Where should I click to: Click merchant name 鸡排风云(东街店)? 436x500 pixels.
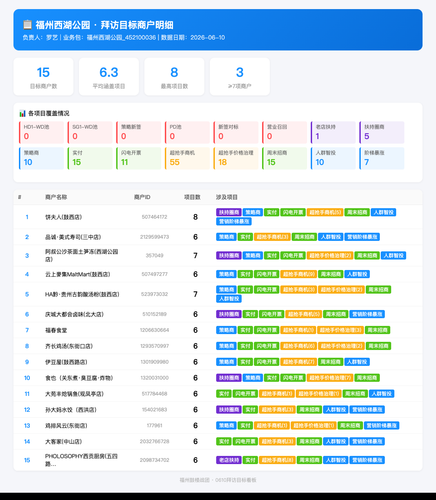coord(66,426)
